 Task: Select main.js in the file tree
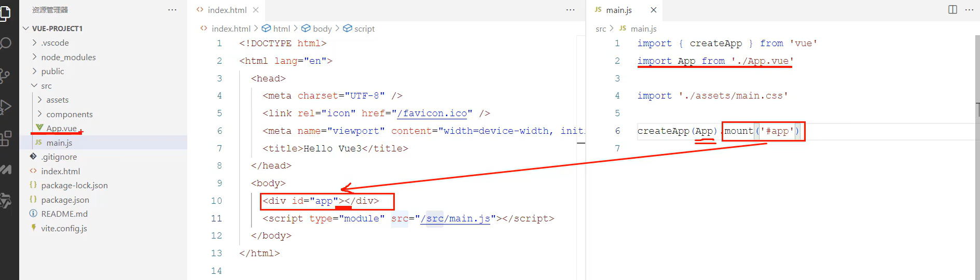click(x=59, y=143)
